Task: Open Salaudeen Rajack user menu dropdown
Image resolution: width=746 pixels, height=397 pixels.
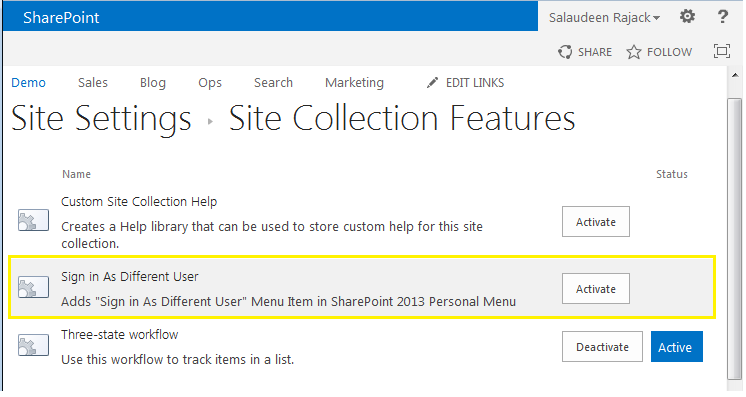Action: point(604,18)
